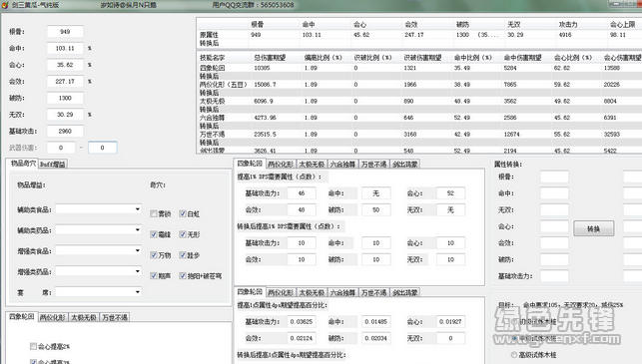Click the 无双 input field showing 30.29
The image size is (642, 364).
65,115
